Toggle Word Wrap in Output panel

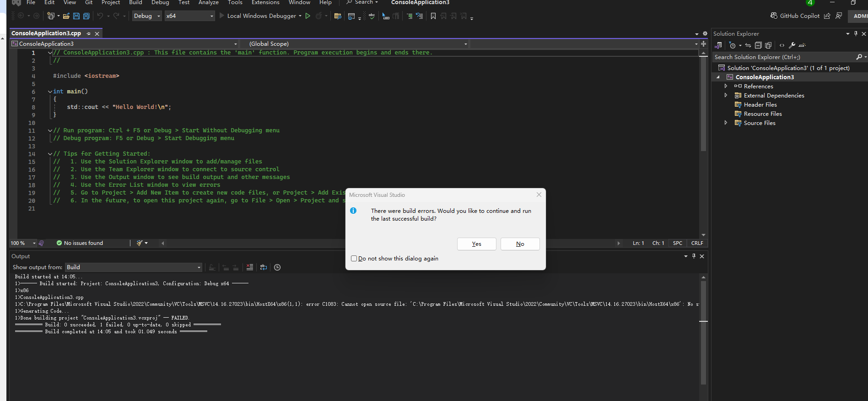[264, 267]
